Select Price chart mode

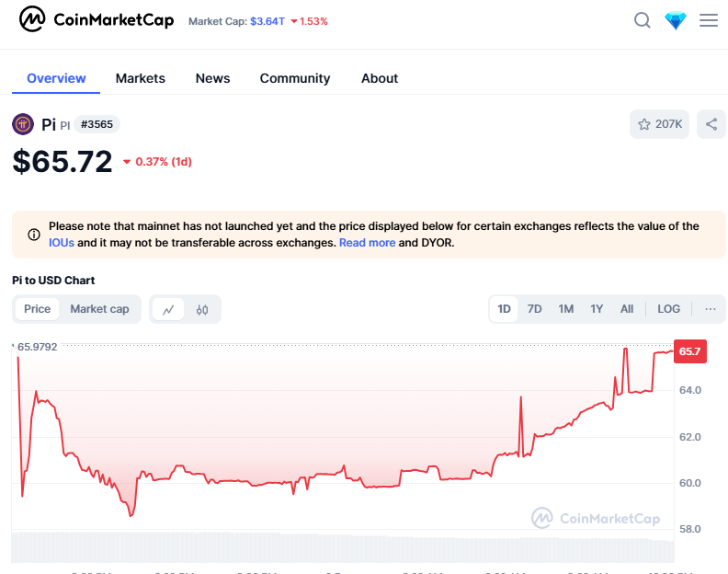(x=37, y=309)
